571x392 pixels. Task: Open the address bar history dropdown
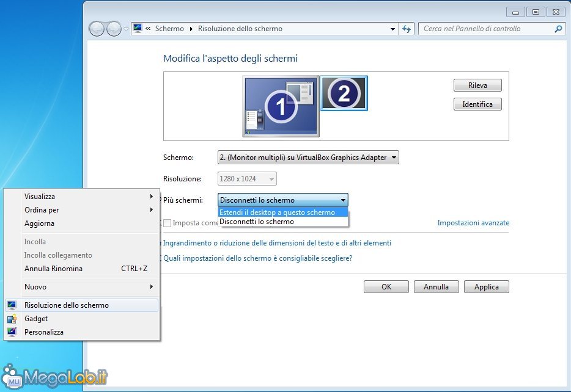(x=392, y=29)
